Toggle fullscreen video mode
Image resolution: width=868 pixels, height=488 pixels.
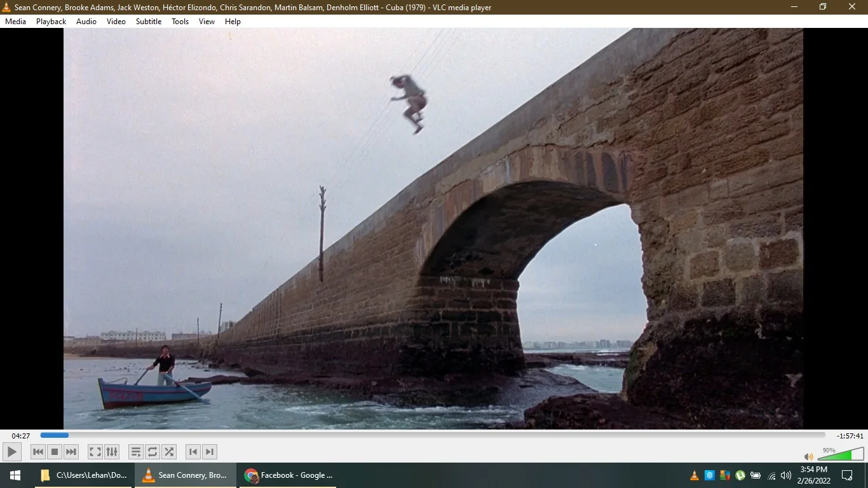(x=95, y=452)
